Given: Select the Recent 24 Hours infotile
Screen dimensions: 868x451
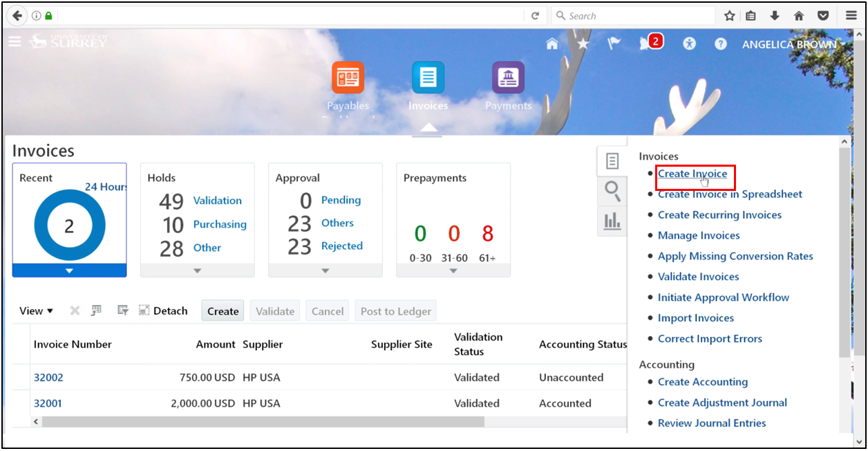Looking at the screenshot, I should (x=69, y=221).
